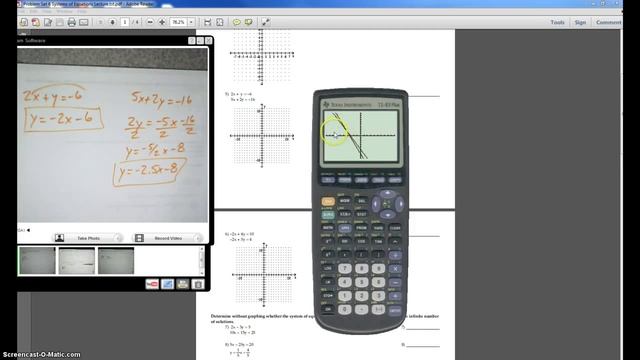The image size is (640, 360).
Task: Click the calculator STAT key
Action: [362, 214]
